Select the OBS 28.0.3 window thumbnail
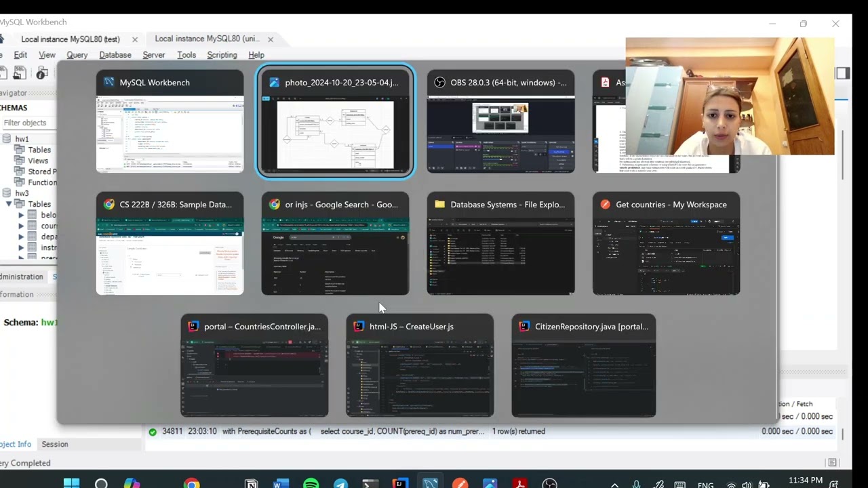868x488 pixels. (500, 121)
